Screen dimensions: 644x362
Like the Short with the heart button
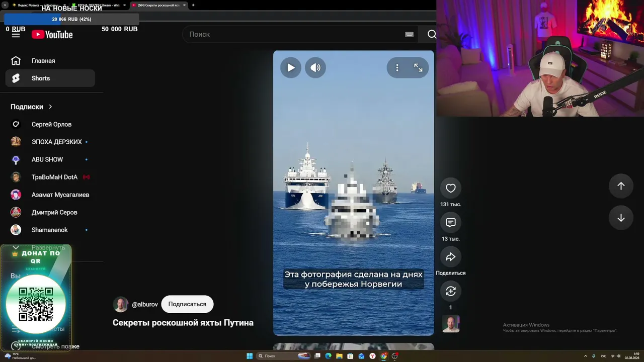point(451,188)
